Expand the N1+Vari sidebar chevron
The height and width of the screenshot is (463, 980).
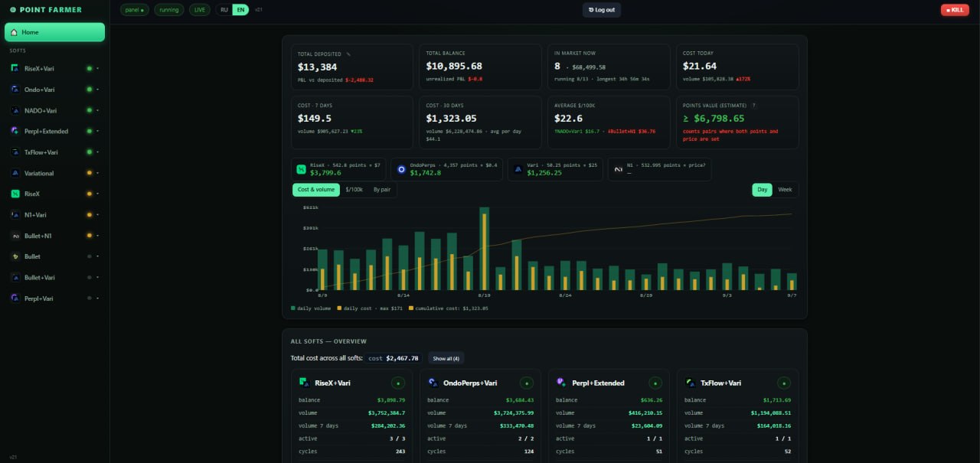pyautogui.click(x=98, y=215)
